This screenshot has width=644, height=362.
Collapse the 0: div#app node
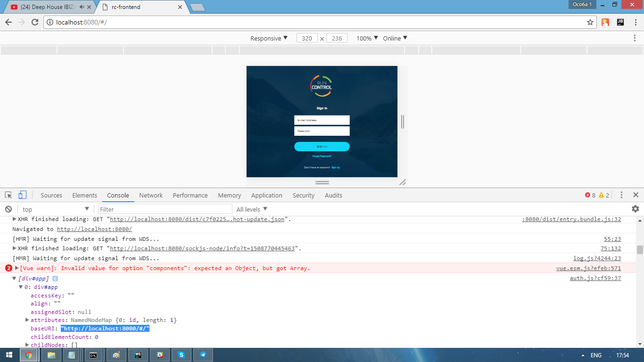click(x=21, y=287)
